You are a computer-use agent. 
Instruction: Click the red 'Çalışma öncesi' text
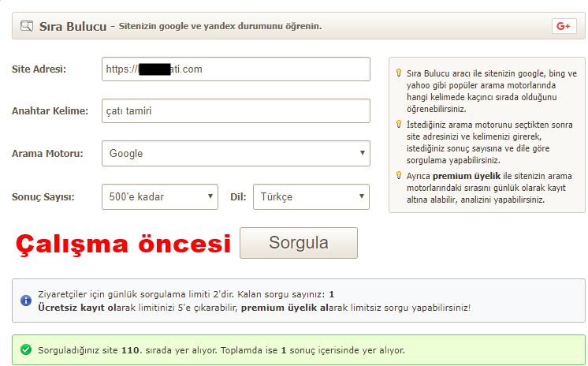pyautogui.click(x=123, y=244)
